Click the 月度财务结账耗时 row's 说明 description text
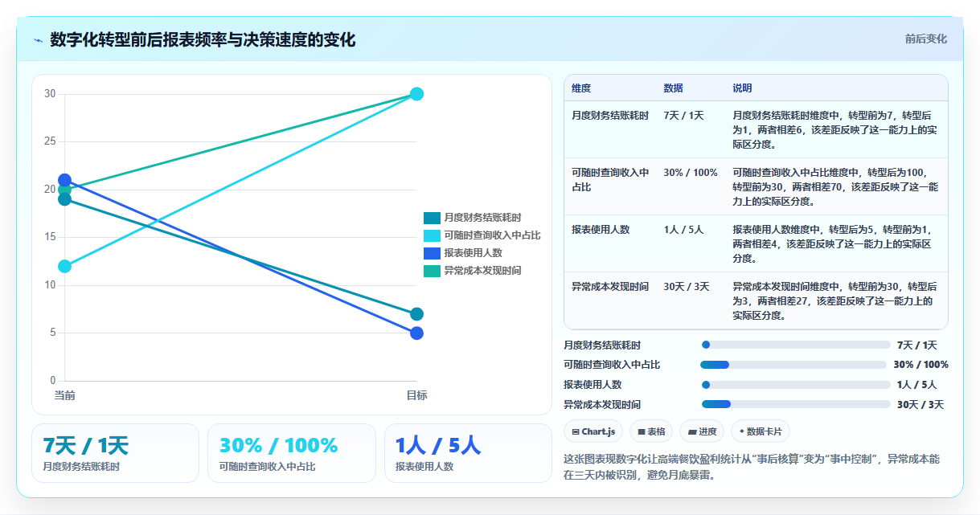This screenshot has width=980, height=515. (x=834, y=130)
